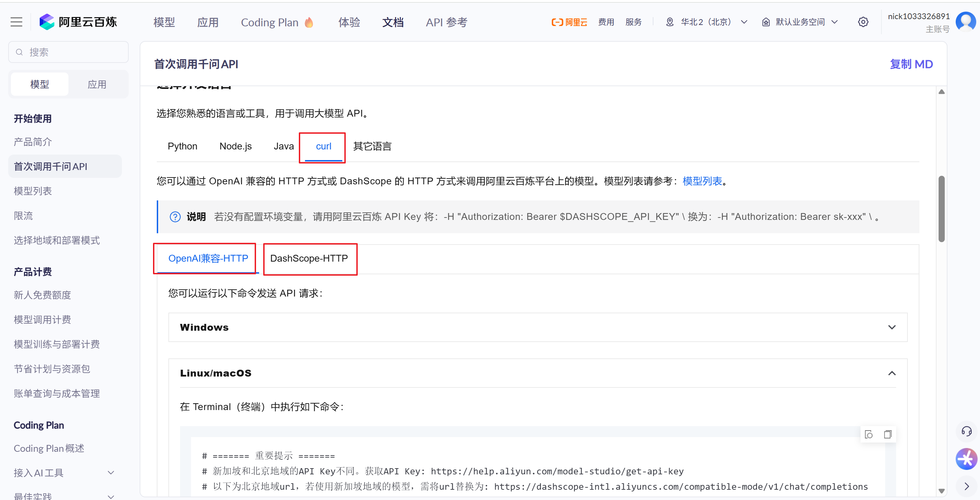Viewport: 980px width, 500px height.
Task: Click the user avatar icon
Action: coord(966,21)
